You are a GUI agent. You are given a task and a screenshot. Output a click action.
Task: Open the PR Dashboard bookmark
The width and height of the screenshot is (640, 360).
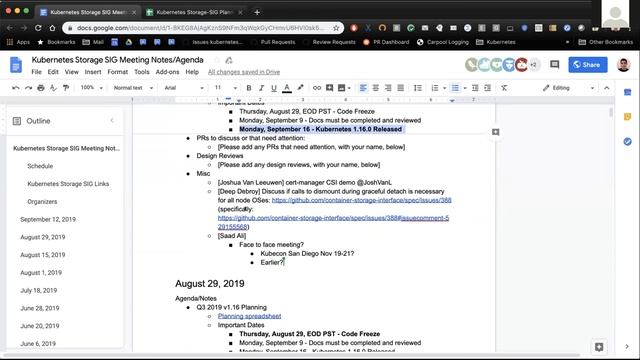386,42
